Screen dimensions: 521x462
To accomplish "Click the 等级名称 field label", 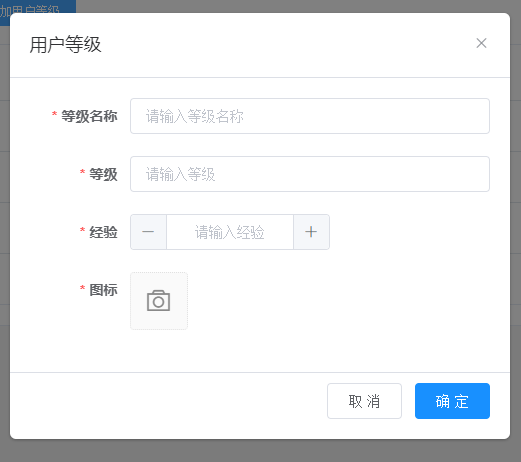I will (x=89, y=116).
